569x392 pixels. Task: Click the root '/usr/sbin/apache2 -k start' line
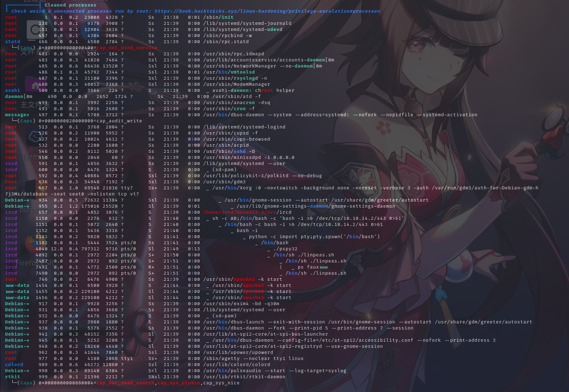(243, 280)
